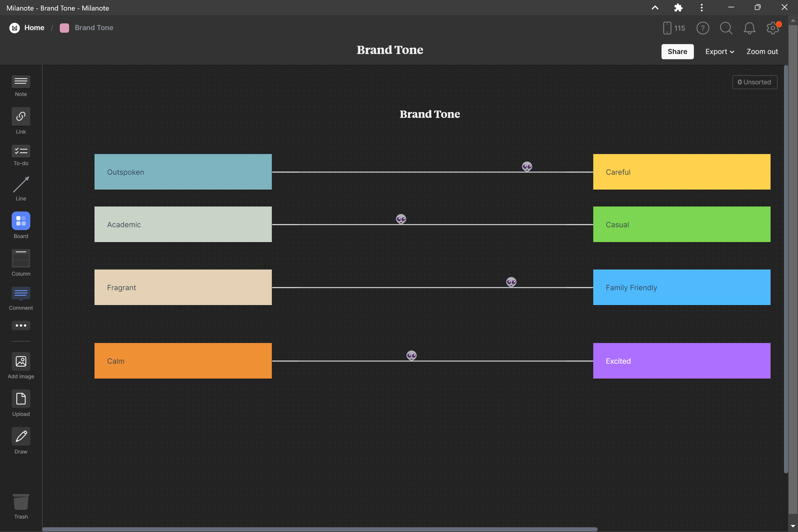Select the Comment tool
The width and height of the screenshot is (798, 532).
(21, 294)
